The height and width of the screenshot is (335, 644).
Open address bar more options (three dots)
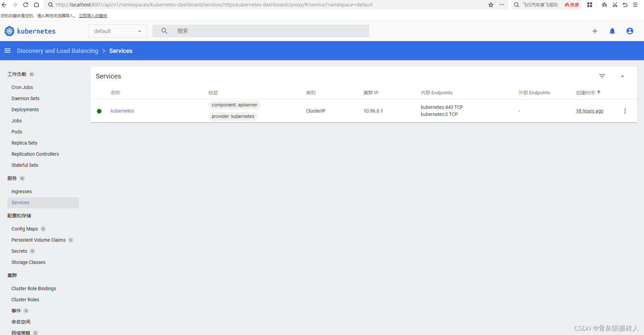502,5
